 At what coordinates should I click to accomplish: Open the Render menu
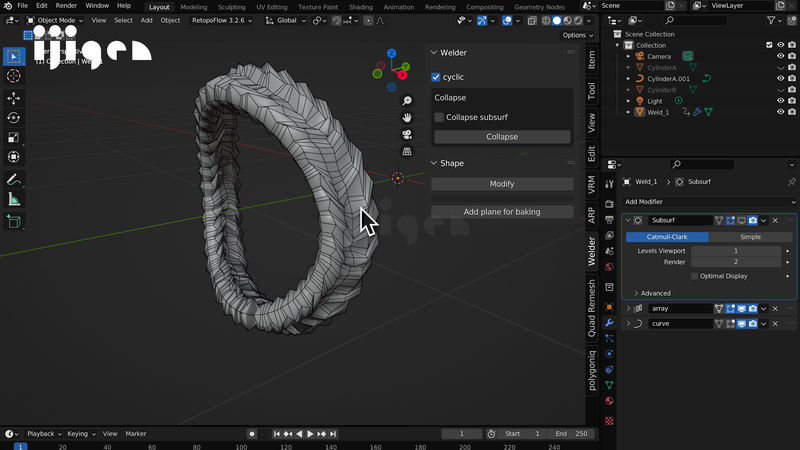[x=66, y=6]
